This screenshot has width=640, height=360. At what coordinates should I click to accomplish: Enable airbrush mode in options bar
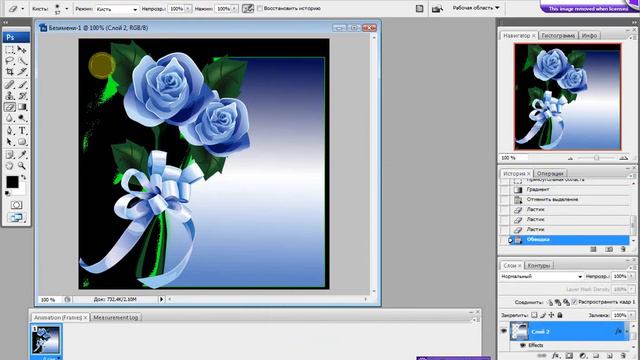[248, 8]
